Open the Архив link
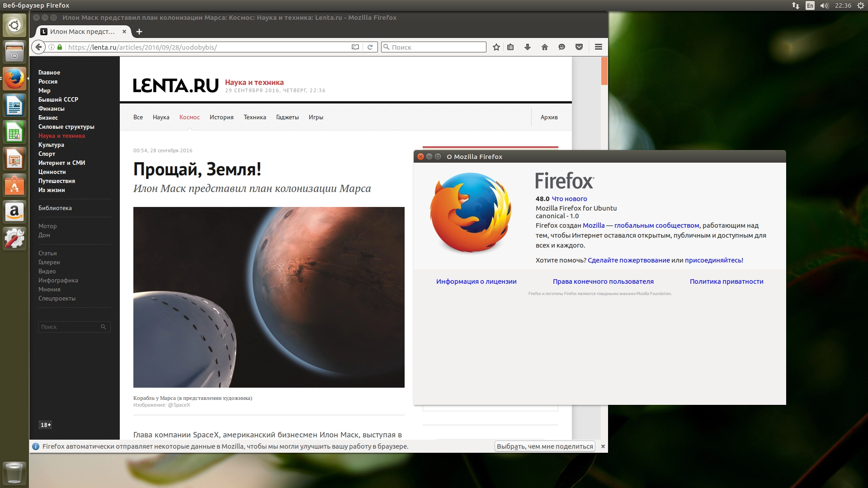This screenshot has width=868, height=488. tap(549, 117)
